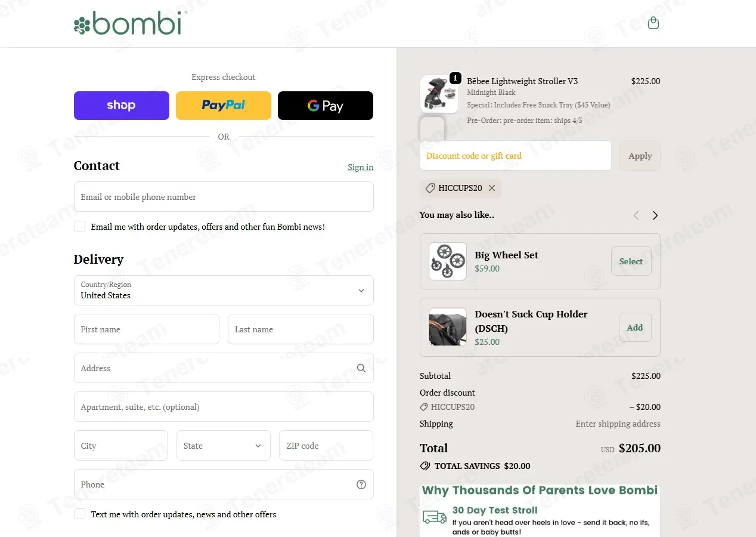
Task: Click the bombi logo
Action: pos(131,23)
